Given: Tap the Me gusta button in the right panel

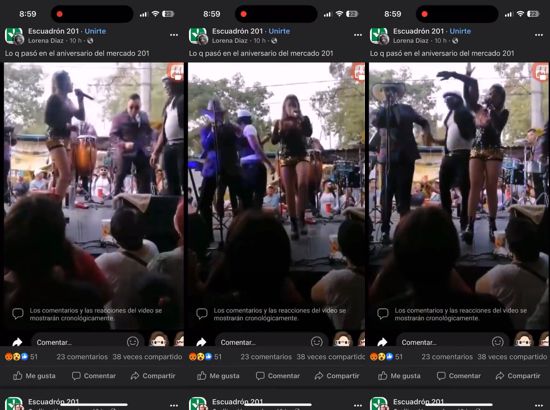Looking at the screenshot, I should 399,376.
